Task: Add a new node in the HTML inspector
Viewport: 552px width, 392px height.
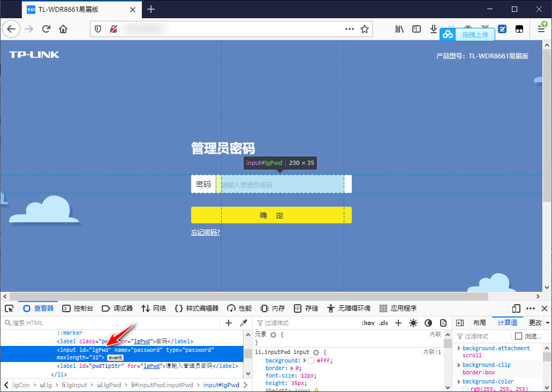Action: tap(229, 323)
